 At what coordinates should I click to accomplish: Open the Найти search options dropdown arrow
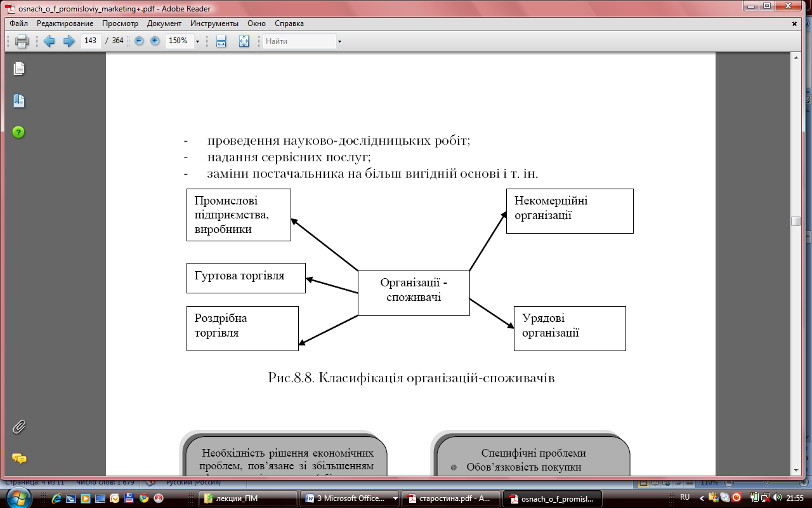pyautogui.click(x=339, y=41)
